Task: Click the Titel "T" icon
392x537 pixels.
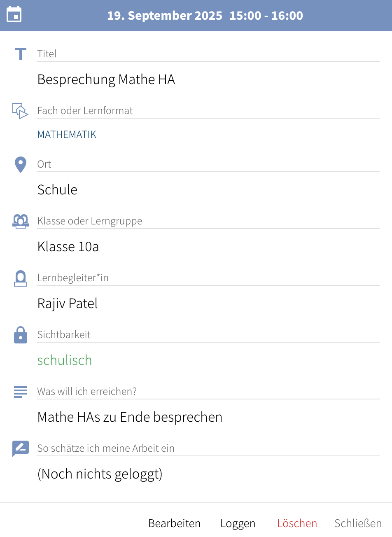Action: (20, 54)
